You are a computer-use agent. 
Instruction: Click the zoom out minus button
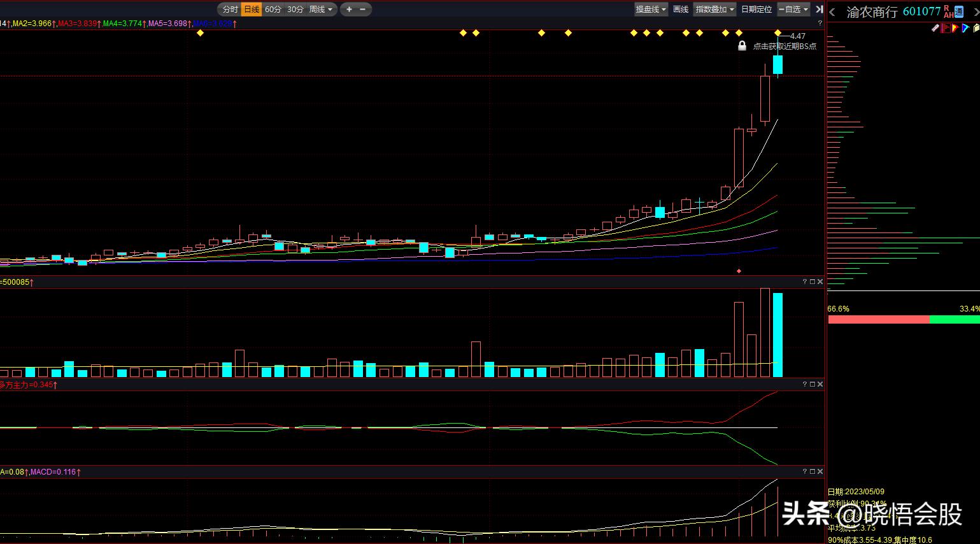[x=363, y=10]
